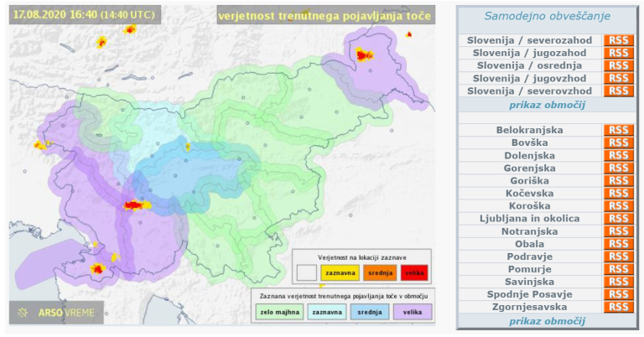Open the Koroška RSS feed
The height and width of the screenshot is (337, 644).
tap(618, 206)
